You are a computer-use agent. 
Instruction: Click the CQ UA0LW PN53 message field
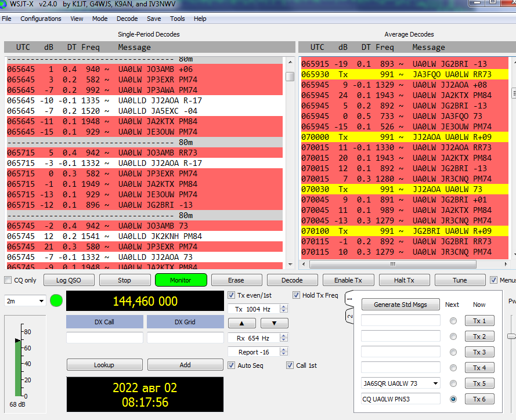[400, 399]
